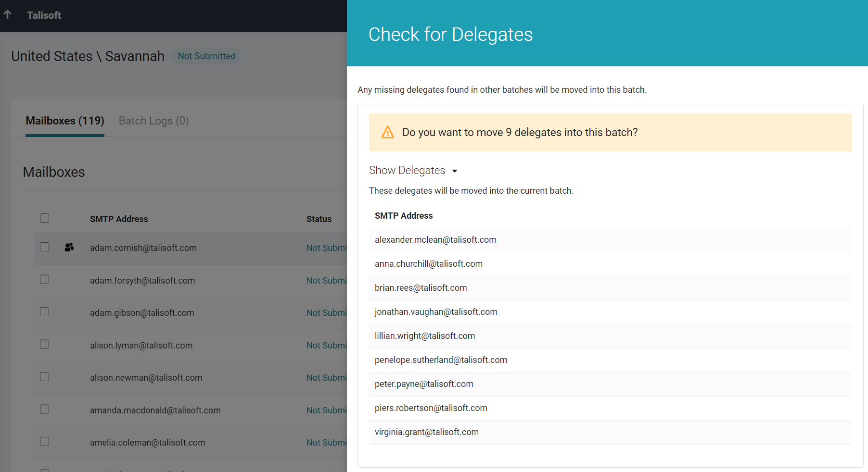Image resolution: width=868 pixels, height=472 pixels.
Task: Select virginia.grant@talisoft.com delegate row
Action: coord(610,432)
